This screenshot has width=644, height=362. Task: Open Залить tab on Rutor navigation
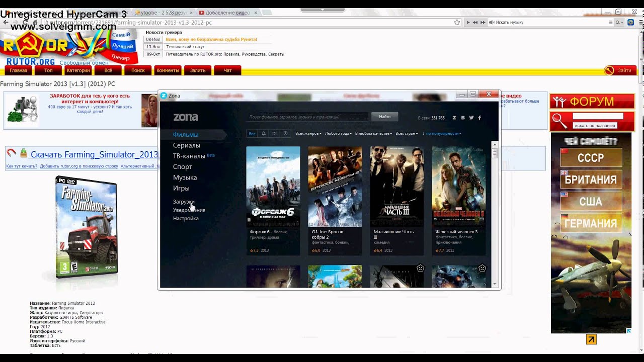pos(198,70)
